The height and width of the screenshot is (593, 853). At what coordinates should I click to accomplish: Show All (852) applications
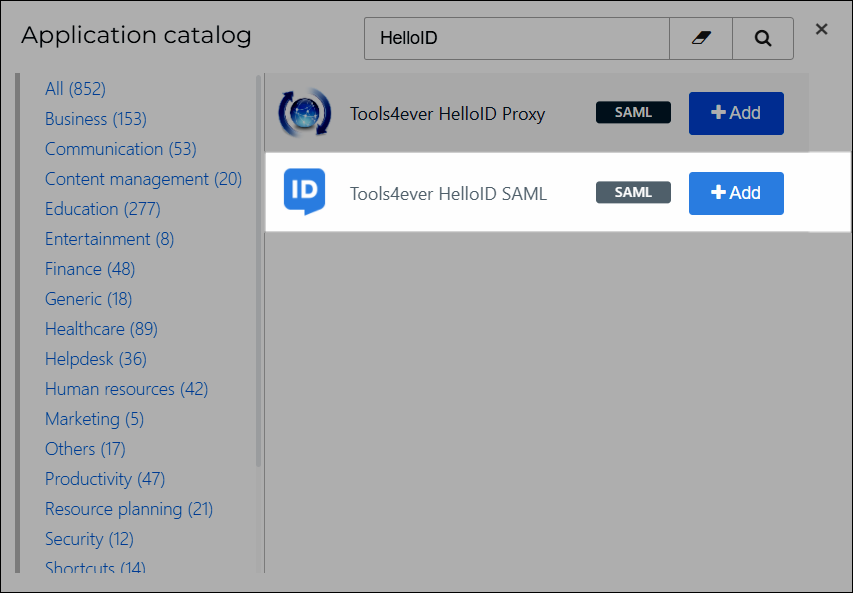76,89
